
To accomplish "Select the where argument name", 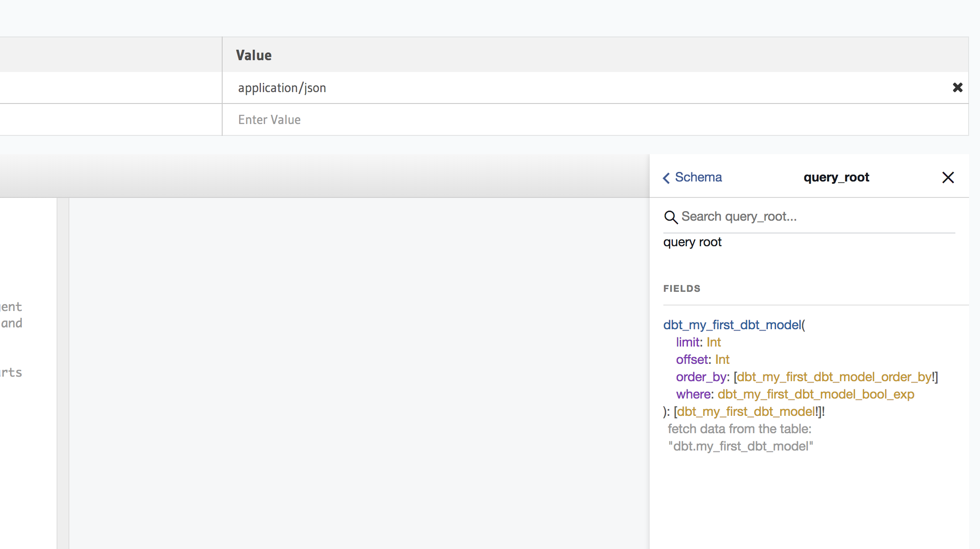I will 693,394.
